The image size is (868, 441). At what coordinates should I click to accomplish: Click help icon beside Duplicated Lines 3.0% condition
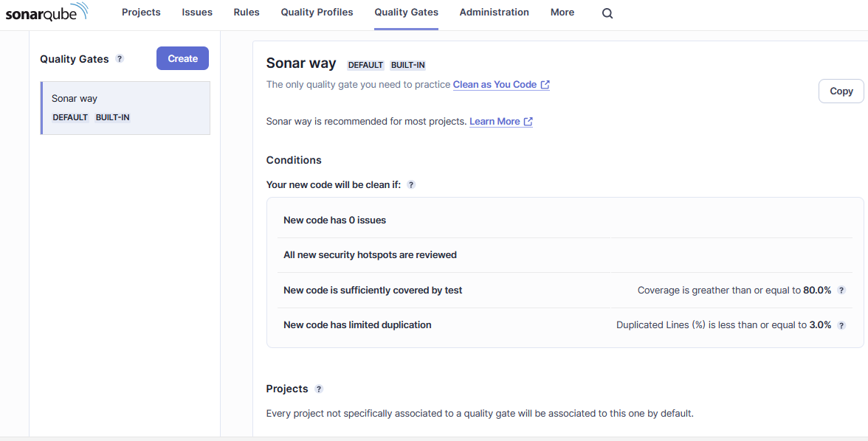tap(841, 325)
